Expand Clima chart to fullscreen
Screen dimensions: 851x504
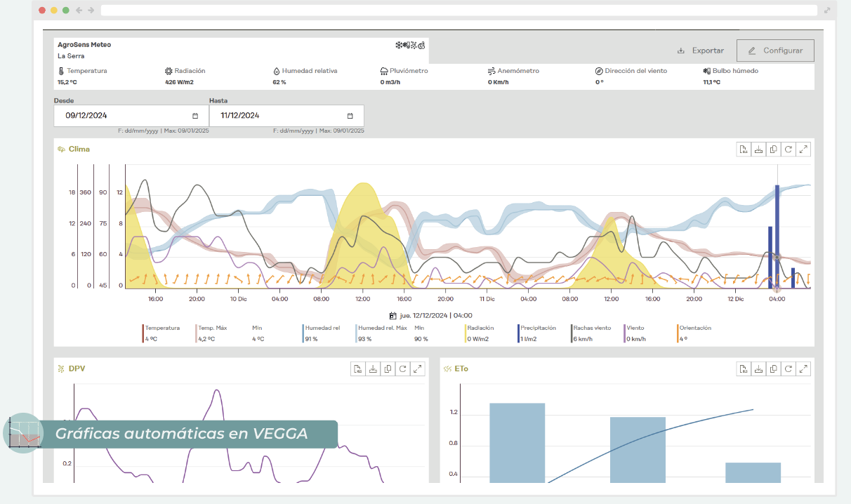point(804,149)
